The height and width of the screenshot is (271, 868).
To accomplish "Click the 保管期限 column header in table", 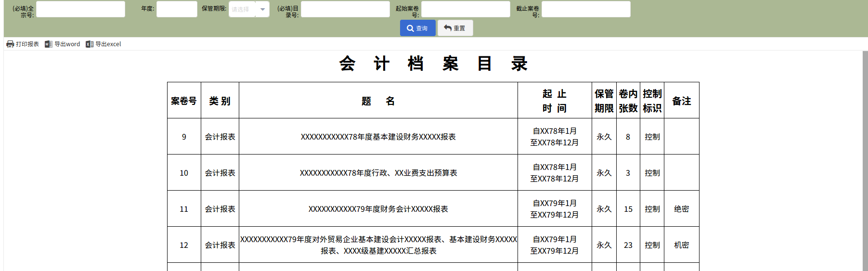I will (x=604, y=101).
